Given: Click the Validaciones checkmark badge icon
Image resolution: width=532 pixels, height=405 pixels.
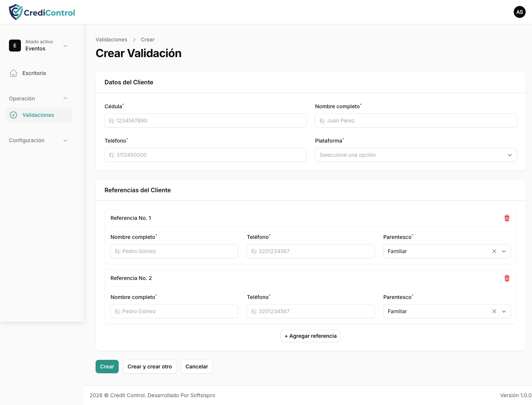Looking at the screenshot, I should [x=13, y=115].
